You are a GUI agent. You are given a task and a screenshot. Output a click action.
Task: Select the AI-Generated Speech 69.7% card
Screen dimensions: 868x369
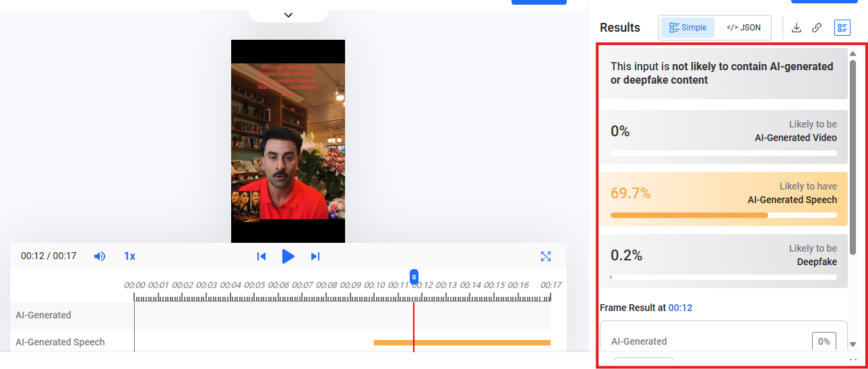coord(723,199)
